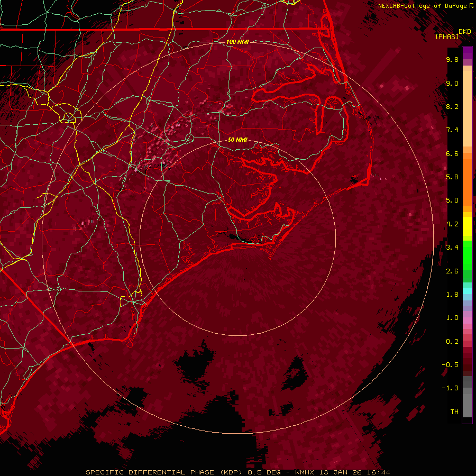The image size is (476, 476).
Task: Click the SPECIFIC DIFFERENTIAL PHASE (KDP) title text
Action: tap(164, 472)
